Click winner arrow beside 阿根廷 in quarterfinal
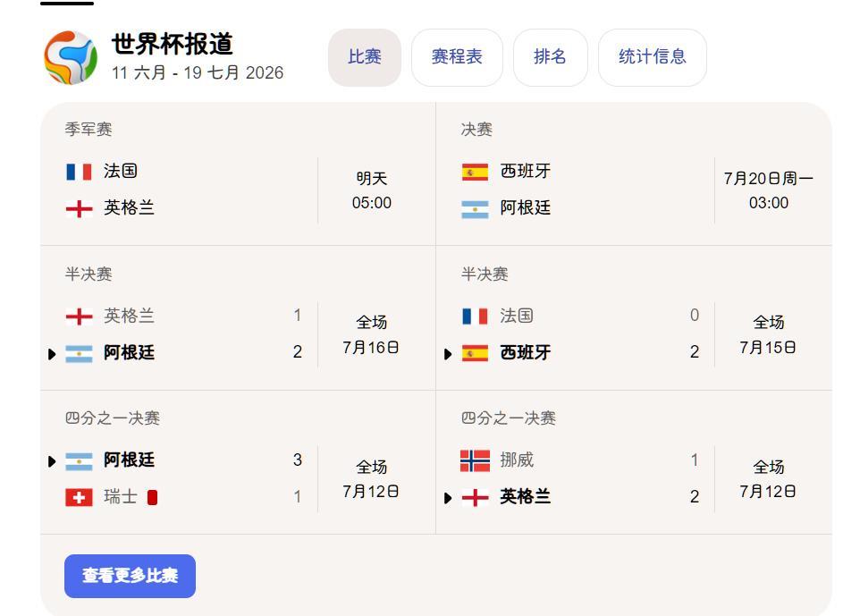843x616 pixels. [x=52, y=461]
